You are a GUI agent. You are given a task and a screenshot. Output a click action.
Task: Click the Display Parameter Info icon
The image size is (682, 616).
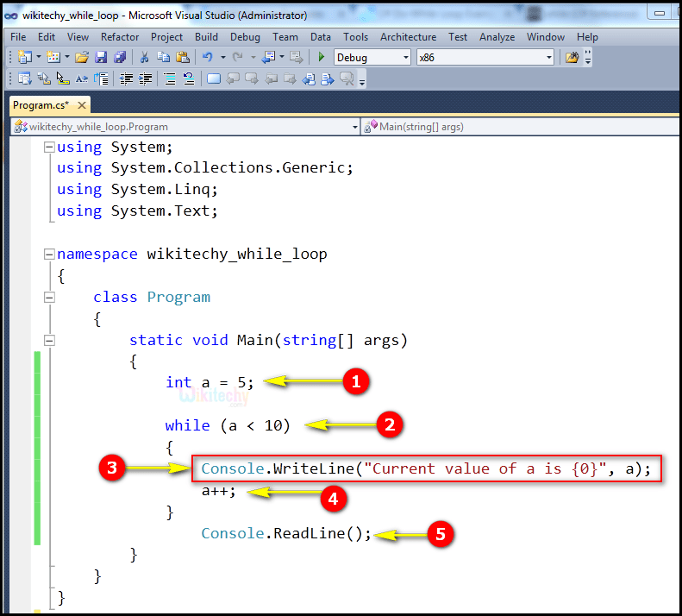43,79
